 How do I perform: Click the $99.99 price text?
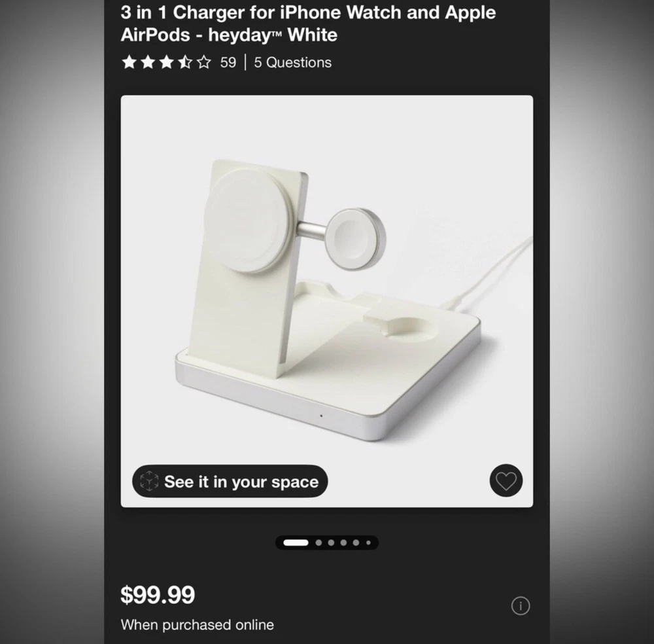pyautogui.click(x=158, y=595)
